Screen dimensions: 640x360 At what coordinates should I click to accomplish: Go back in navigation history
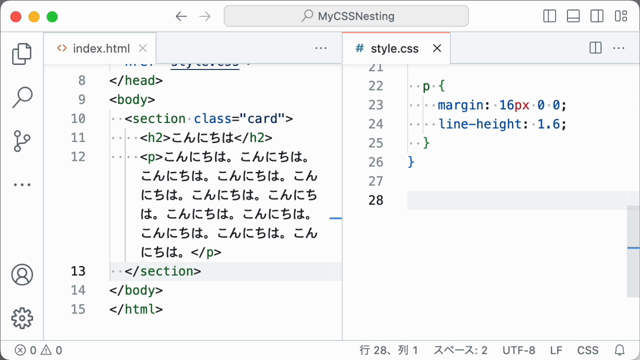(x=181, y=16)
